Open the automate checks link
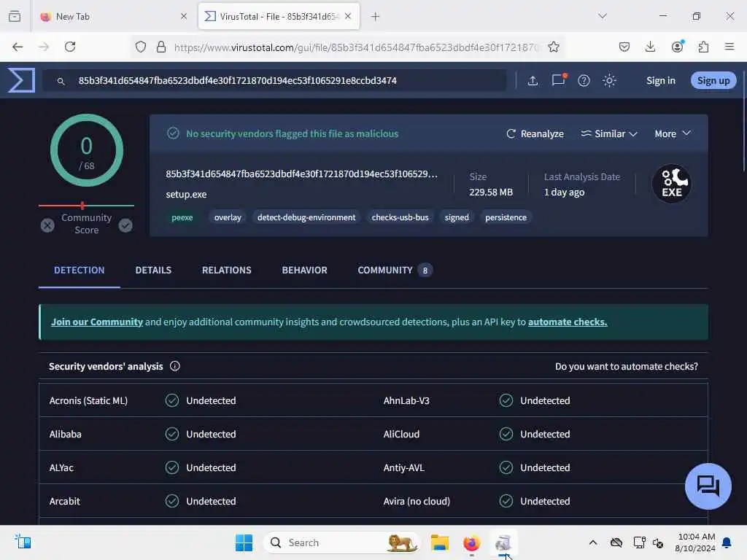Screen dimensions: 747x560 (568, 322)
